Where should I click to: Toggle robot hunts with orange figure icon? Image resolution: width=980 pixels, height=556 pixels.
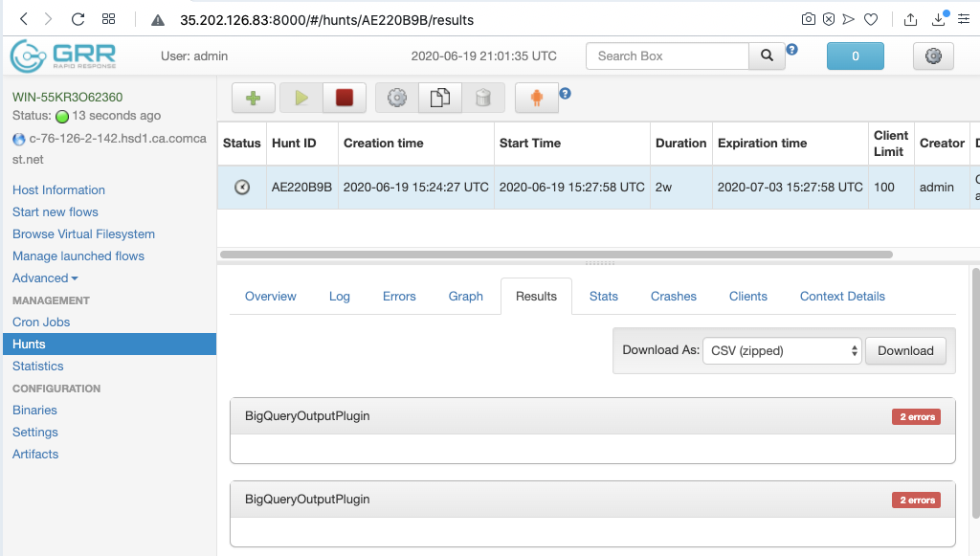click(x=536, y=98)
